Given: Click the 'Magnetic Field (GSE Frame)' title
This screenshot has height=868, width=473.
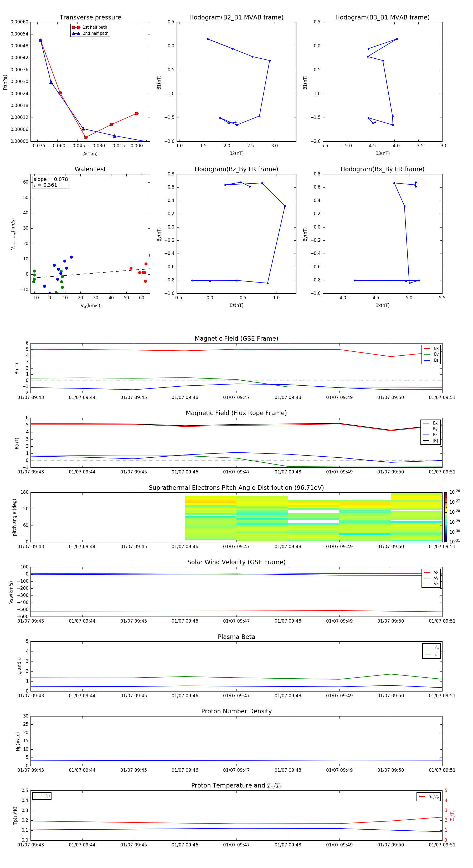Looking at the screenshot, I should [236, 339].
